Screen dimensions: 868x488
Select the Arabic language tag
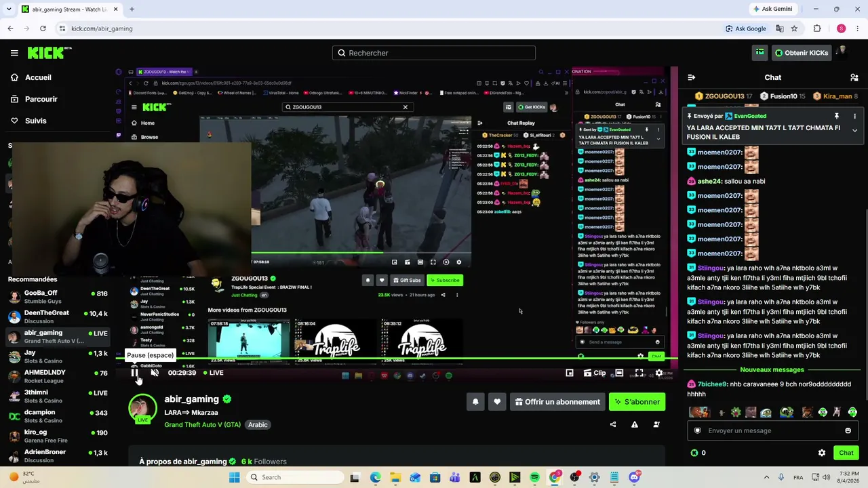point(258,424)
